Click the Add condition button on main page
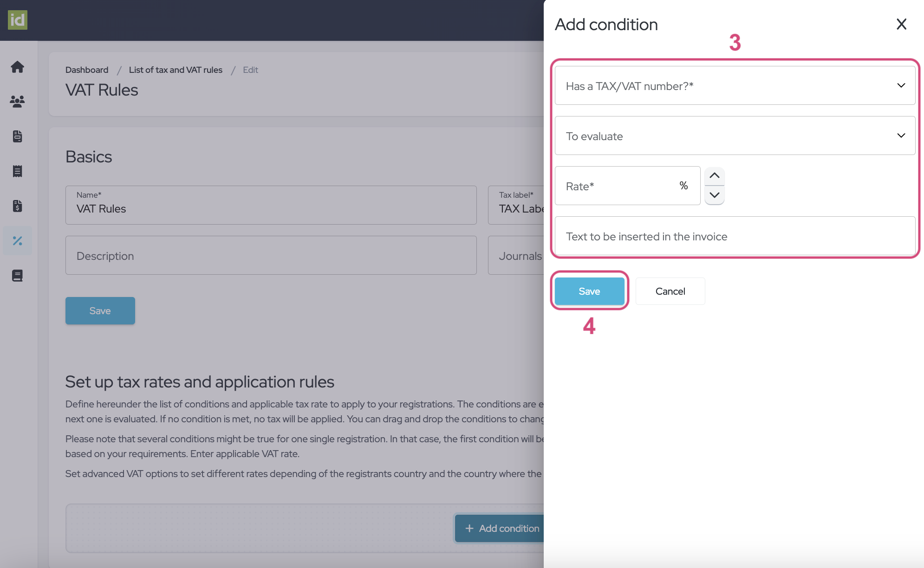This screenshot has width=924, height=568. click(x=501, y=528)
